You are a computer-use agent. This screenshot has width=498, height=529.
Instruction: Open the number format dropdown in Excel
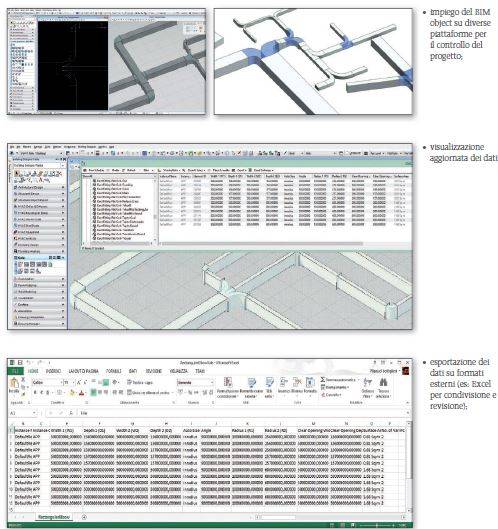(x=195, y=383)
